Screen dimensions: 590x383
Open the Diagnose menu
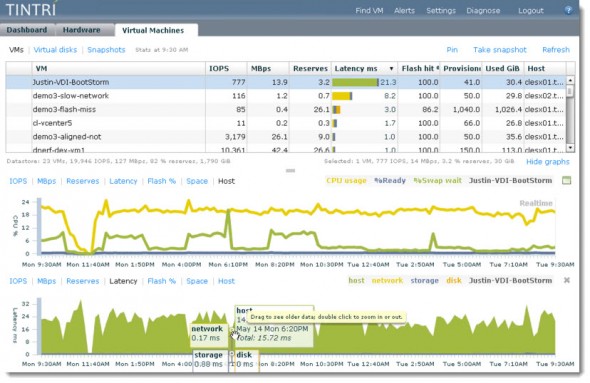(x=484, y=11)
